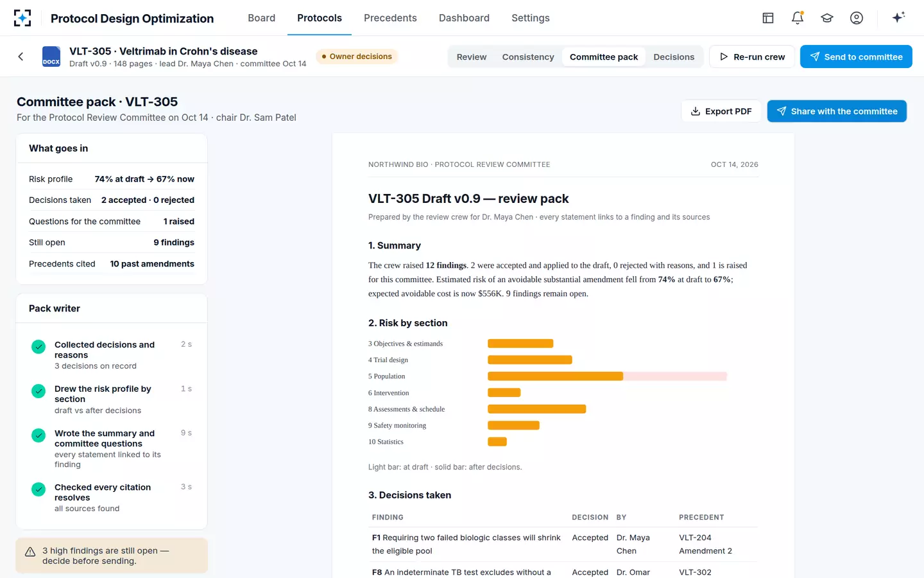Click the 8 Assessments & schedule risk bar
924x578 pixels.
(537, 409)
